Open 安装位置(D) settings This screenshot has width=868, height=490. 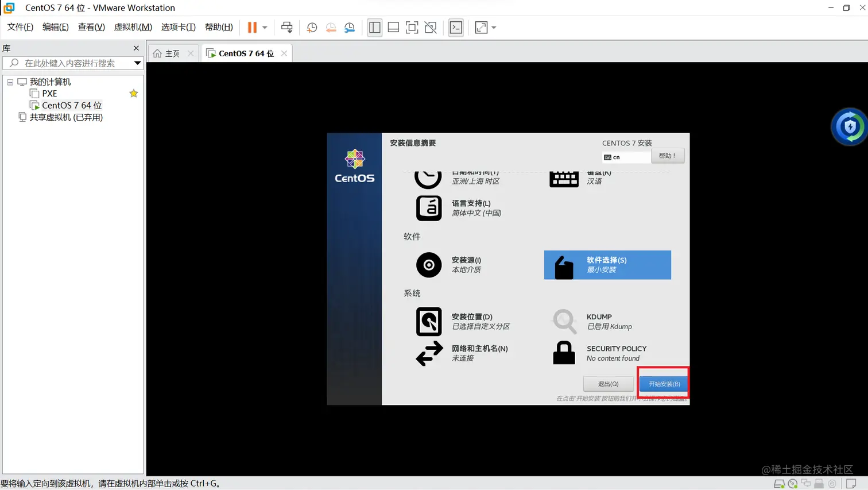tap(463, 321)
